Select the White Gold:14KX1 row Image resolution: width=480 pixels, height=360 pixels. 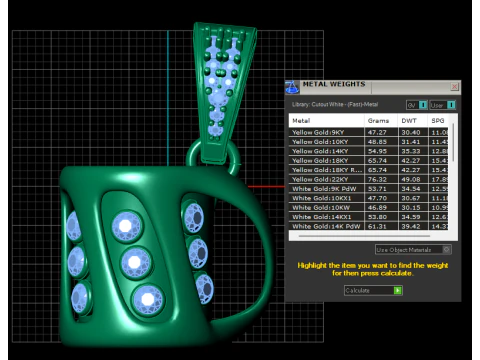click(368, 217)
